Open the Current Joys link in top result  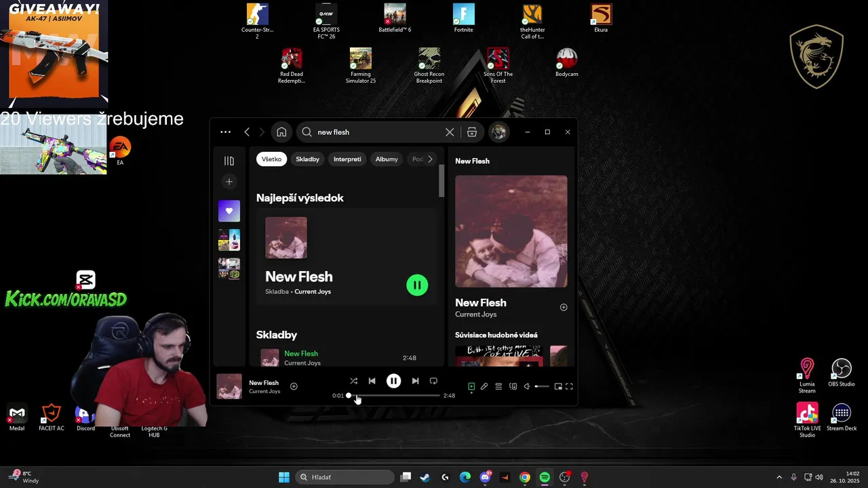[313, 291]
